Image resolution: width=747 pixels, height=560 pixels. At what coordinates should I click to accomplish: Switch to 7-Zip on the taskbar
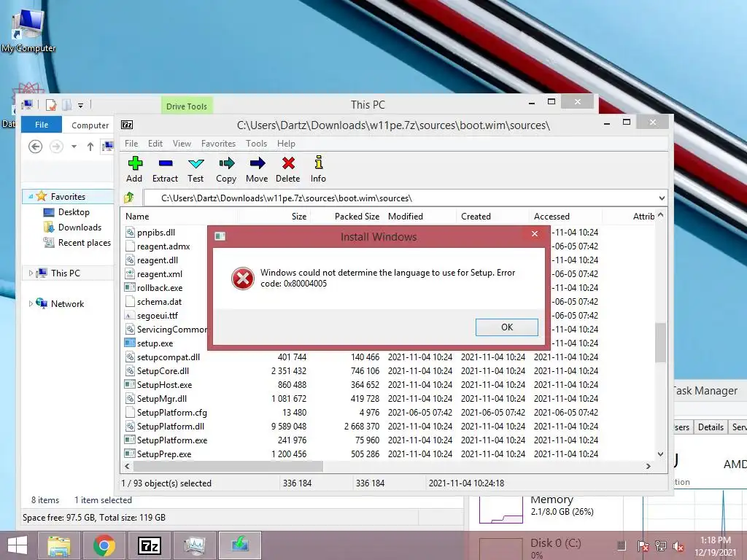pos(149,545)
